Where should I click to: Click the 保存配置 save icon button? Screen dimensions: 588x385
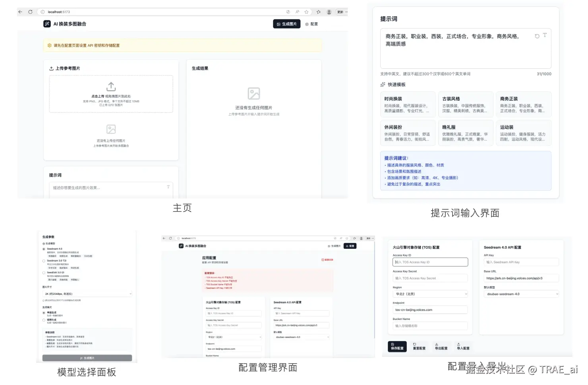(397, 346)
